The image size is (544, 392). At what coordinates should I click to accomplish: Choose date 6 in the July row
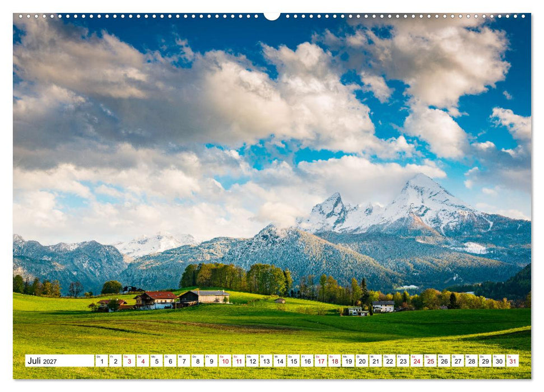pyautogui.click(x=170, y=361)
